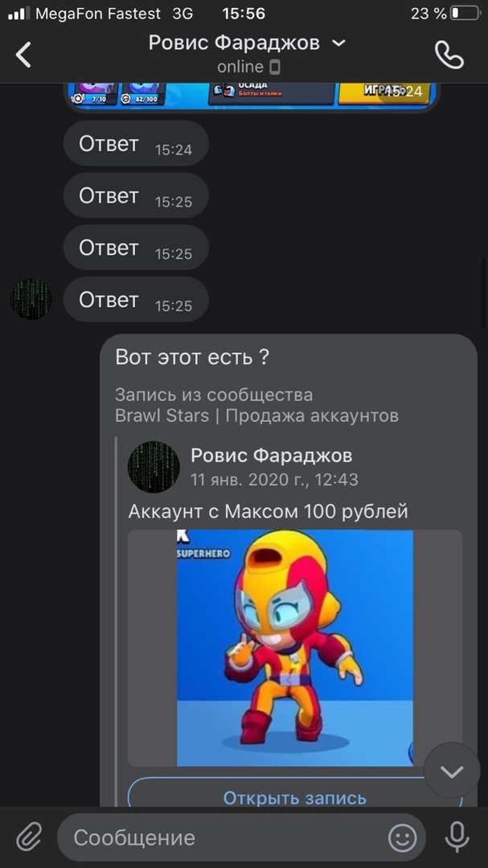
Task: Tap the online status text under name
Action: click(240, 67)
